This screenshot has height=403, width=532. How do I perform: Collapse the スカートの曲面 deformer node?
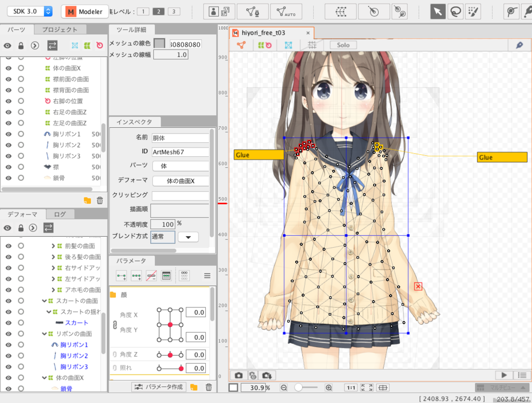[x=45, y=301]
